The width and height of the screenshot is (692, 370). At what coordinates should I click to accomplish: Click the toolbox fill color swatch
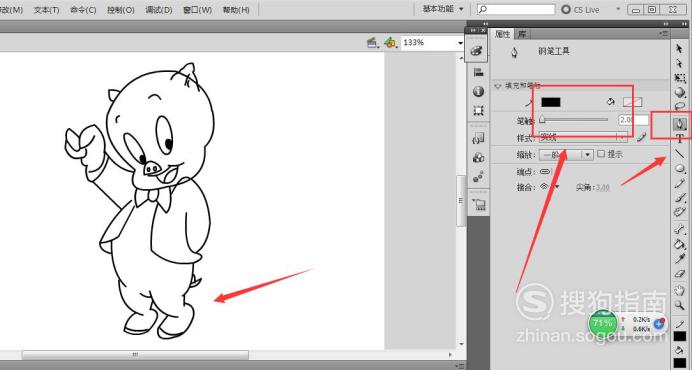pyautogui.click(x=680, y=364)
